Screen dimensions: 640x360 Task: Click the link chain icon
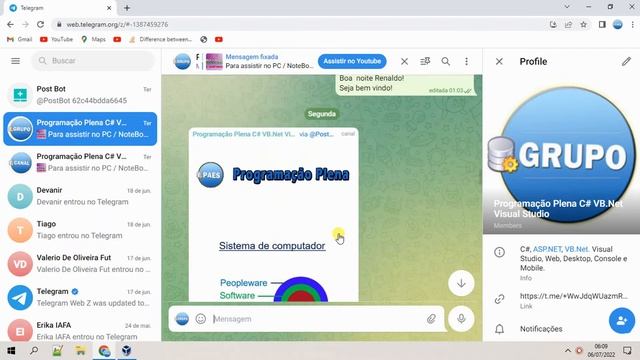[x=500, y=299]
